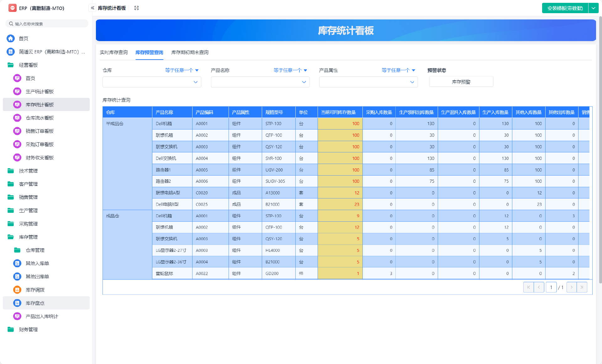Image resolution: width=602 pixels, height=364 pixels.
Task: Click the 库存预警 status button
Action: pos(461,82)
